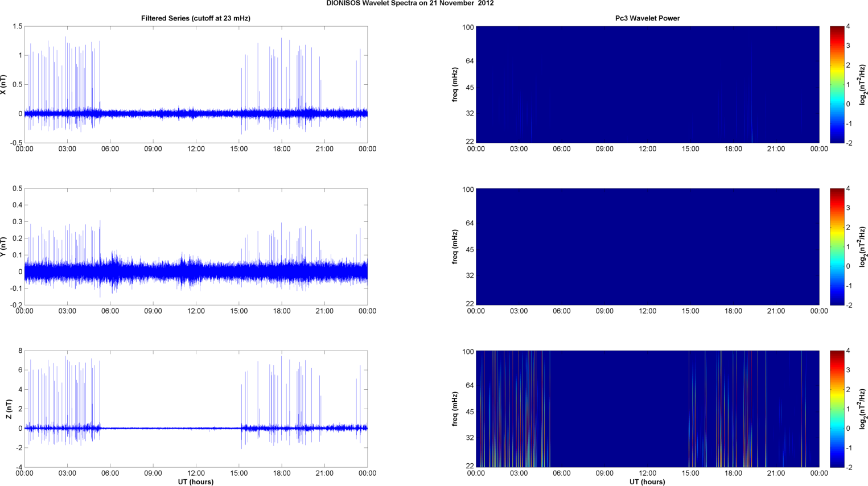Click the '1.5' tick on the X plot
The height and width of the screenshot is (486, 868).
[x=17, y=27]
